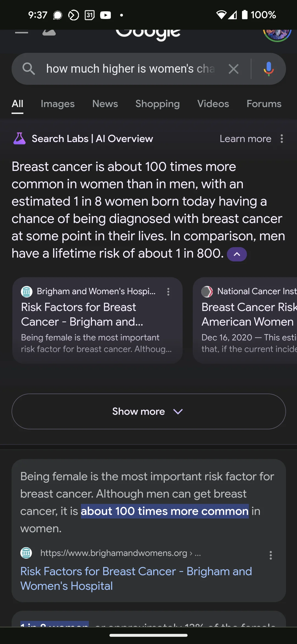Click the Learn more link
This screenshot has width=297, height=644.
pyautogui.click(x=245, y=139)
